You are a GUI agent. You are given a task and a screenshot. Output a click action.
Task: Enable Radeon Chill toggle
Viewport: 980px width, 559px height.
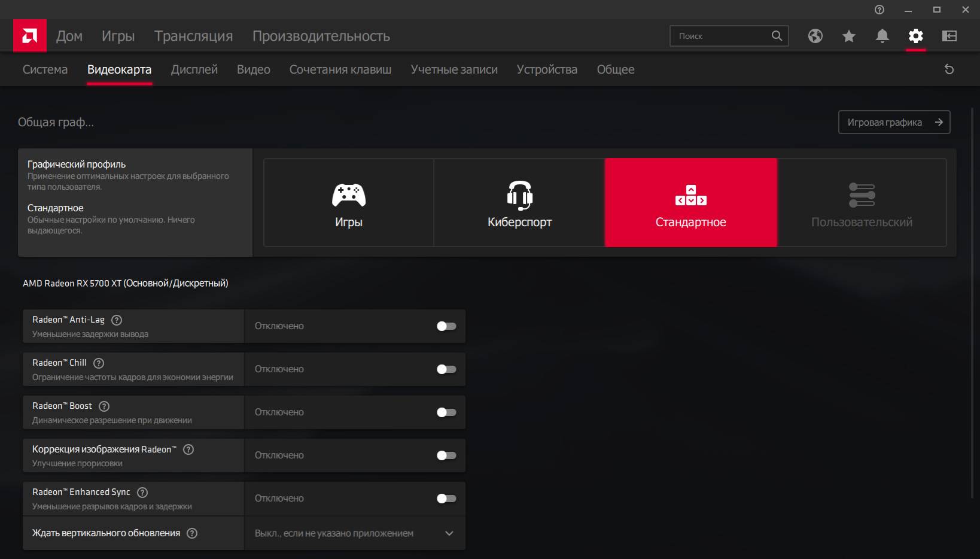click(446, 369)
